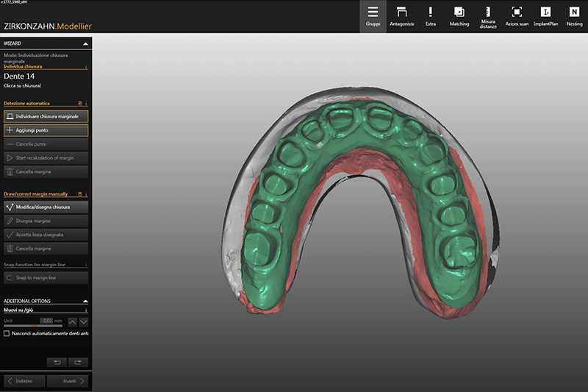Open the Gruppi menu icon
This screenshot has width=588, height=392.
(x=373, y=16)
